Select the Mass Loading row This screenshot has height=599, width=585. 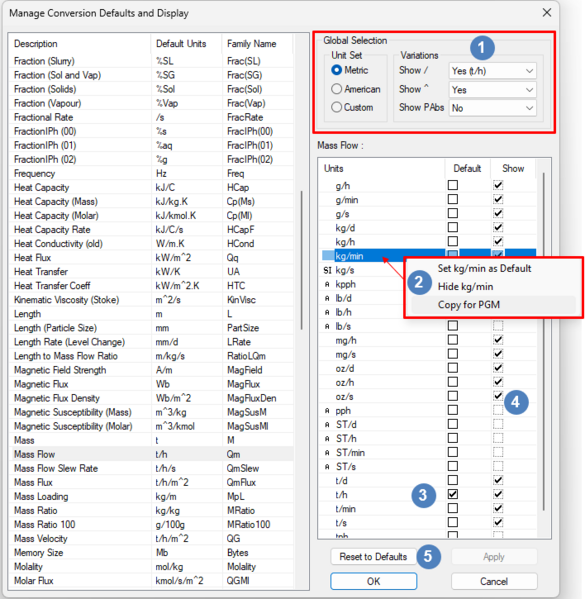click(x=152, y=496)
